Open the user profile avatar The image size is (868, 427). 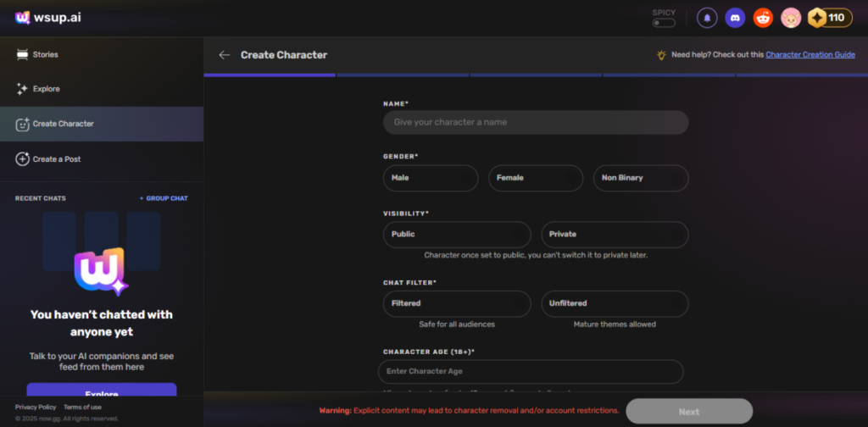[x=791, y=17]
